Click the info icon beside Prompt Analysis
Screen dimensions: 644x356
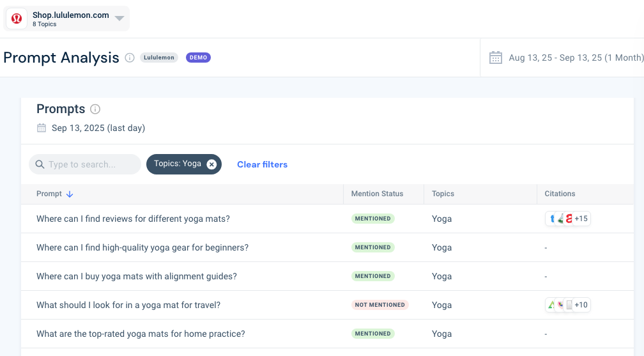point(130,58)
